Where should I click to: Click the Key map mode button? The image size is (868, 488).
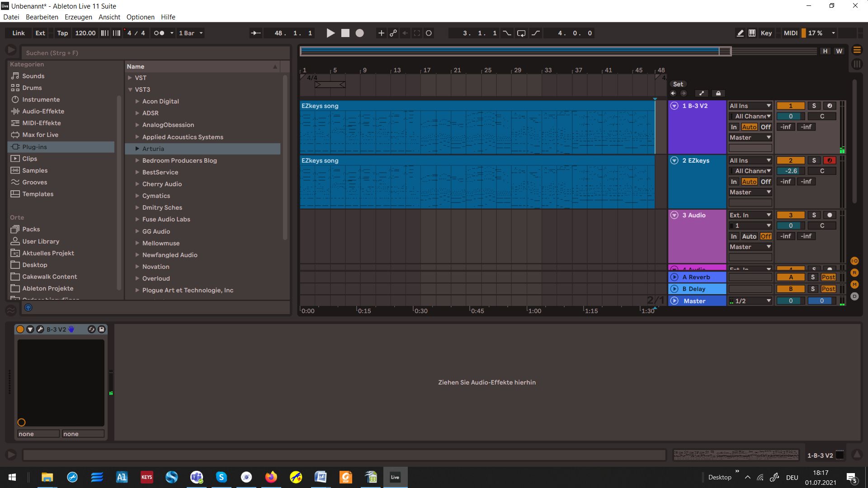coord(766,33)
